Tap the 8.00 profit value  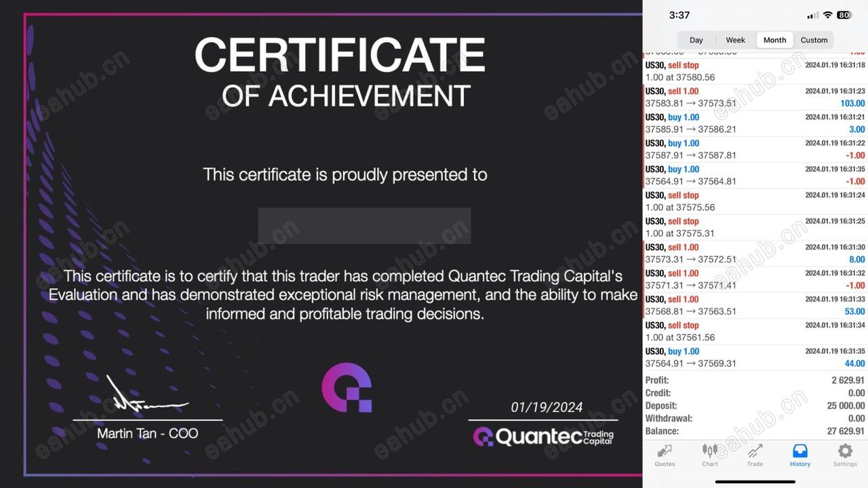click(857, 260)
